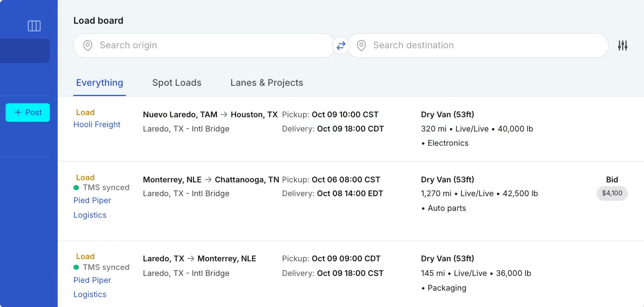Click pickup time Oct 09 10:00 CST
Image resolution: width=644 pixels, height=307 pixels.
345,115
